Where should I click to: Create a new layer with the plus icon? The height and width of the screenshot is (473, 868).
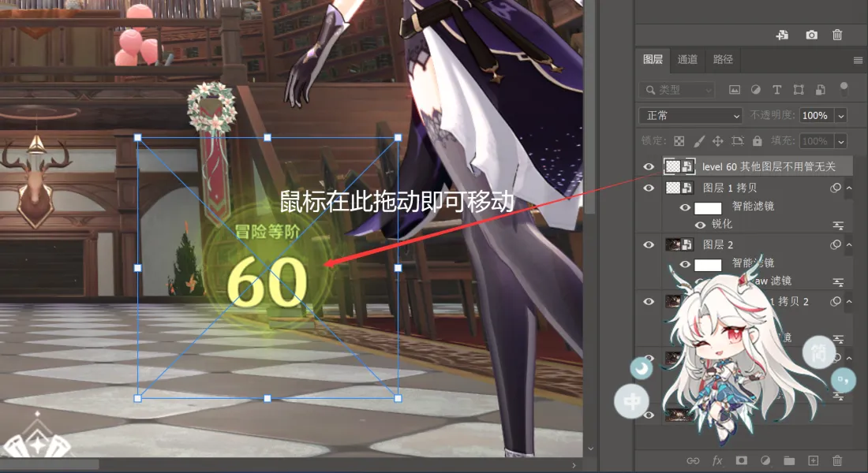pos(814,460)
